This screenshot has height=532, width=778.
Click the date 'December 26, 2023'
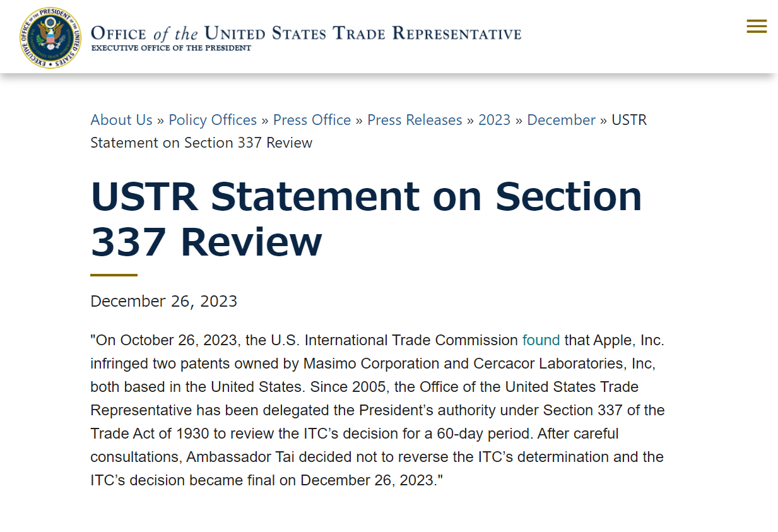coord(164,302)
